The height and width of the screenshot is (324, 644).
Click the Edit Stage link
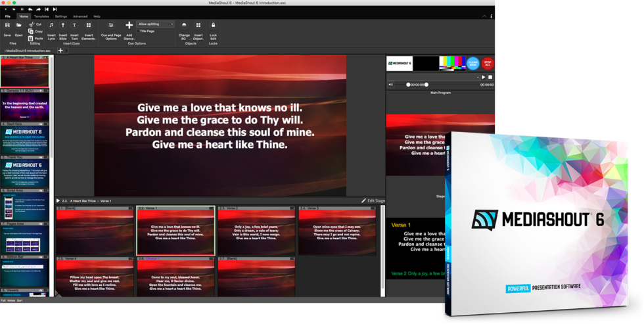[x=376, y=201]
